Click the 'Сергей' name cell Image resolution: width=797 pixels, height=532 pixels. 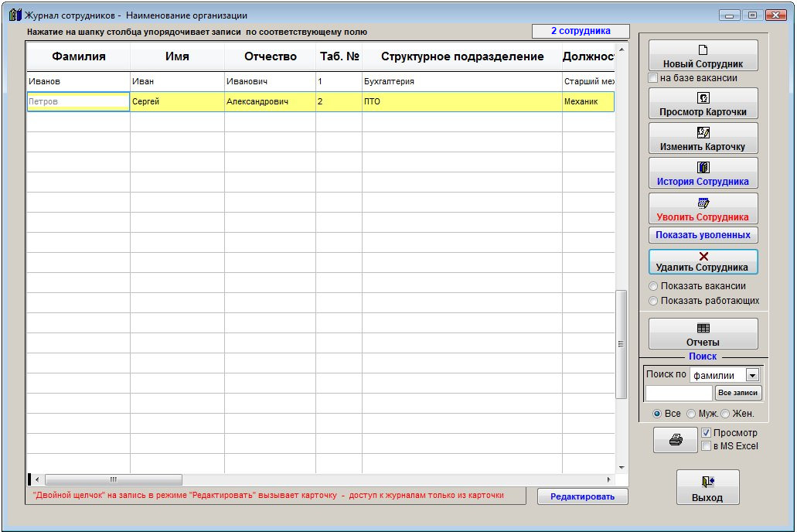[x=177, y=102]
